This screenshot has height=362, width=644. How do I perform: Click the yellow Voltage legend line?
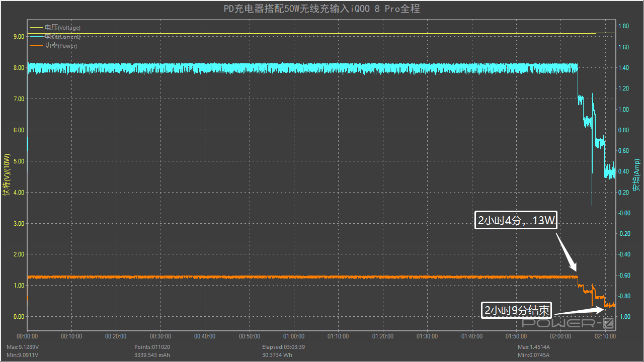click(x=36, y=28)
